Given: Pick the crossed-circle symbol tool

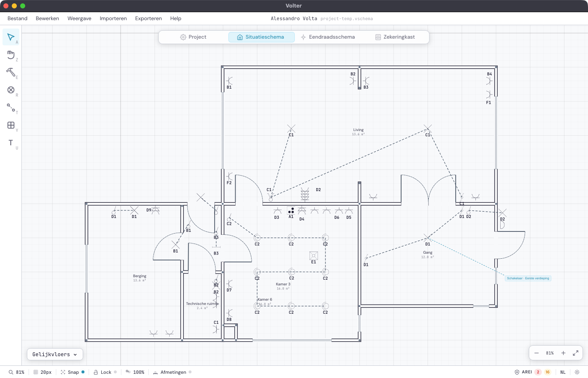Looking at the screenshot, I should click(x=11, y=90).
